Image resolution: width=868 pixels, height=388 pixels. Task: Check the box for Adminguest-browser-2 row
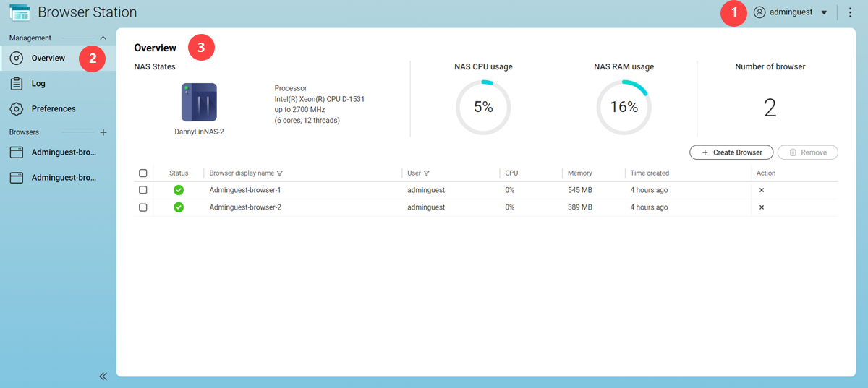[x=143, y=207]
